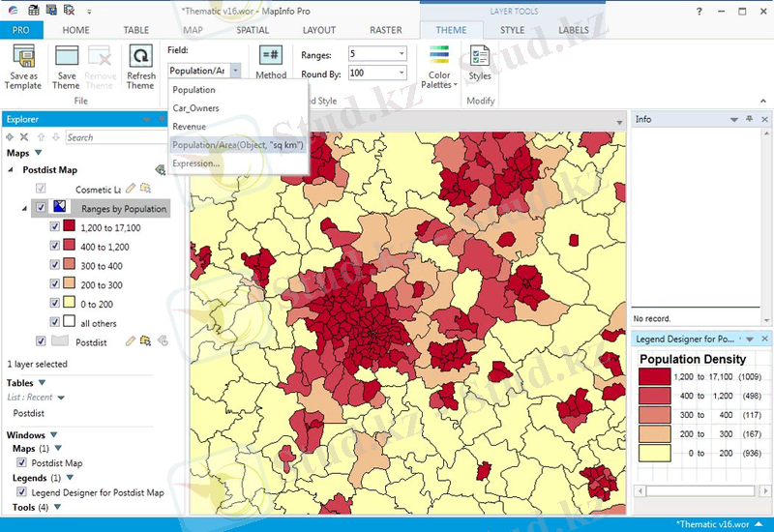The width and height of the screenshot is (774, 532).
Task: Select Car_Owners from Field list
Action: [x=195, y=108]
